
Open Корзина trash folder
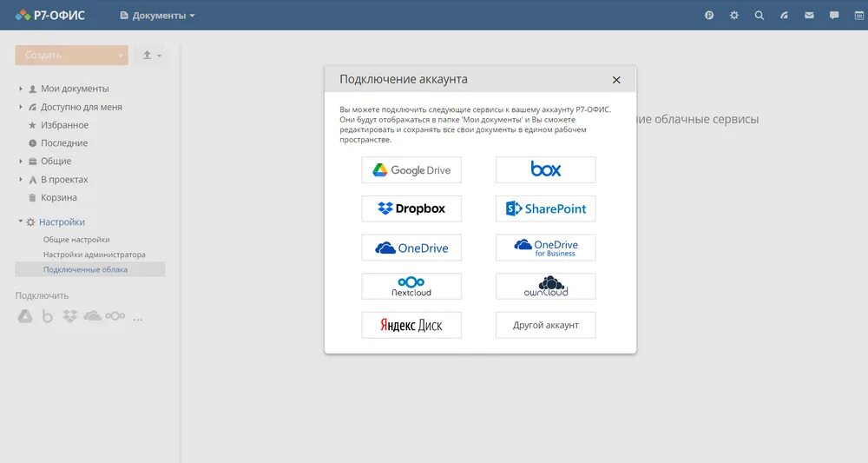(59, 198)
